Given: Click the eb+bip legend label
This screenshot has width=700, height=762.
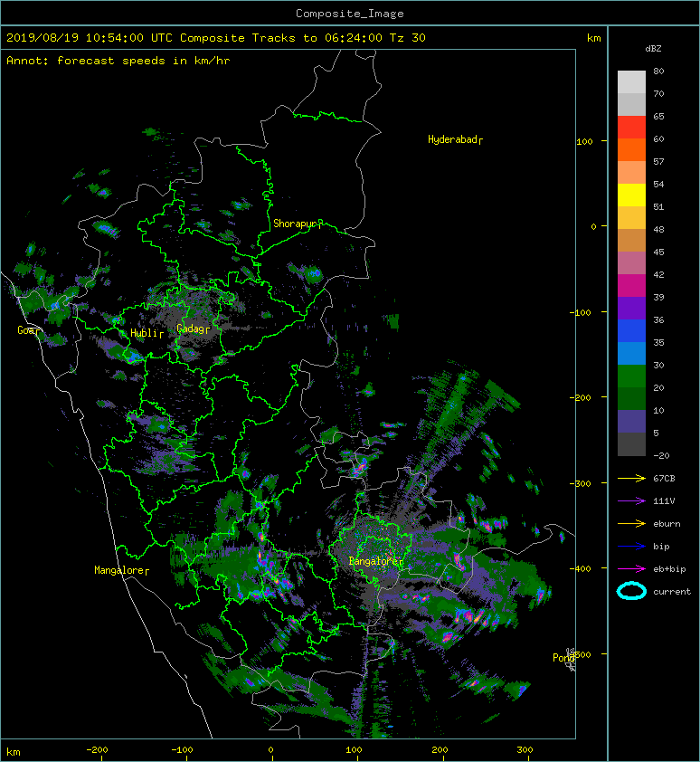Looking at the screenshot, I should coord(669,569).
